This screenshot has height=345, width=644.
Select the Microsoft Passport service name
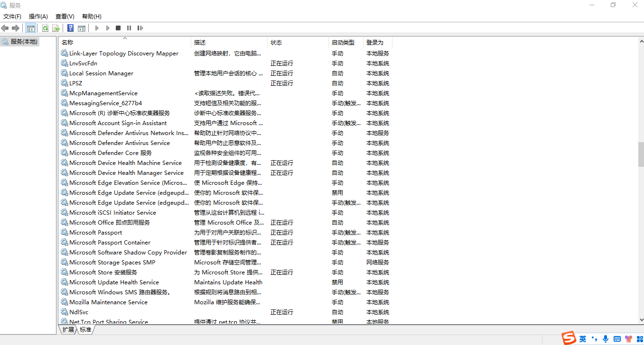tap(96, 232)
